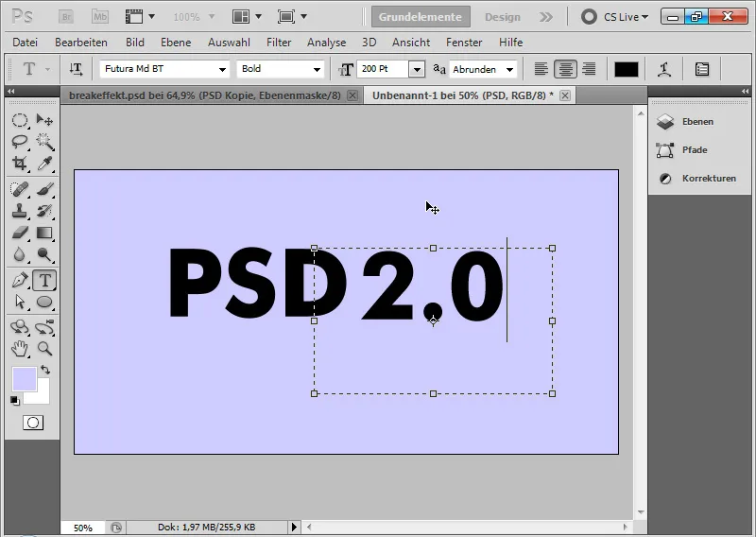This screenshot has height=537, width=756.
Task: Switch to Unbenannt-1 document tab
Action: pos(462,95)
